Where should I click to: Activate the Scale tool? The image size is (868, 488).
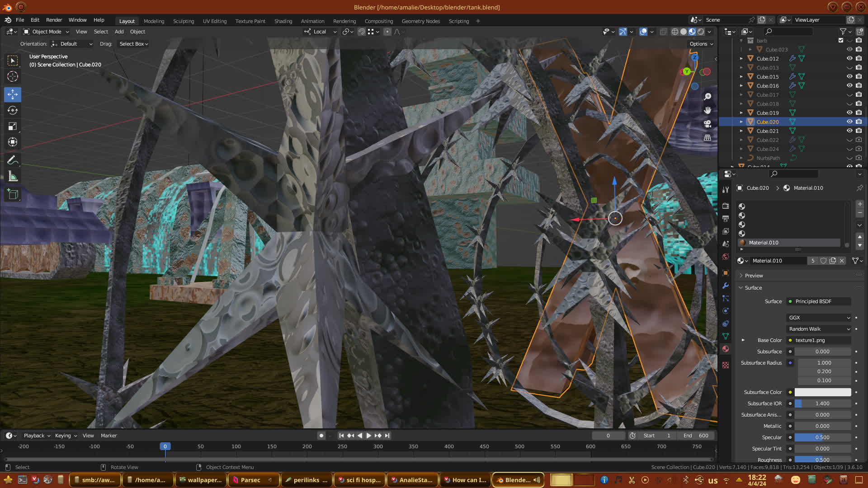(13, 127)
